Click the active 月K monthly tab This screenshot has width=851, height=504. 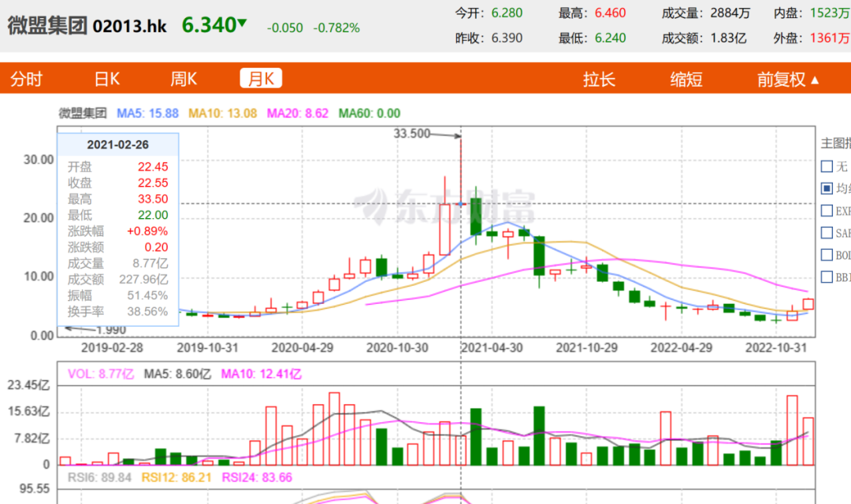tap(261, 79)
